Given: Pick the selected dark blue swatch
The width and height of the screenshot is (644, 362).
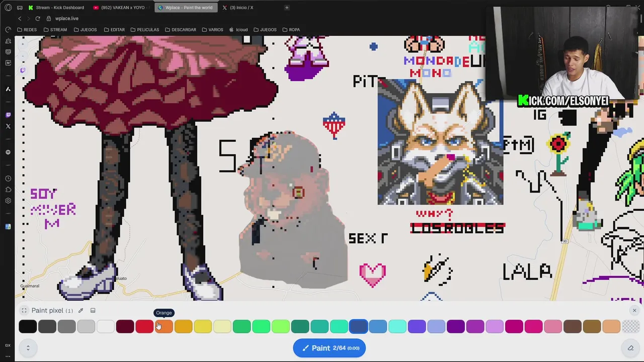Looking at the screenshot, I should point(358,327).
